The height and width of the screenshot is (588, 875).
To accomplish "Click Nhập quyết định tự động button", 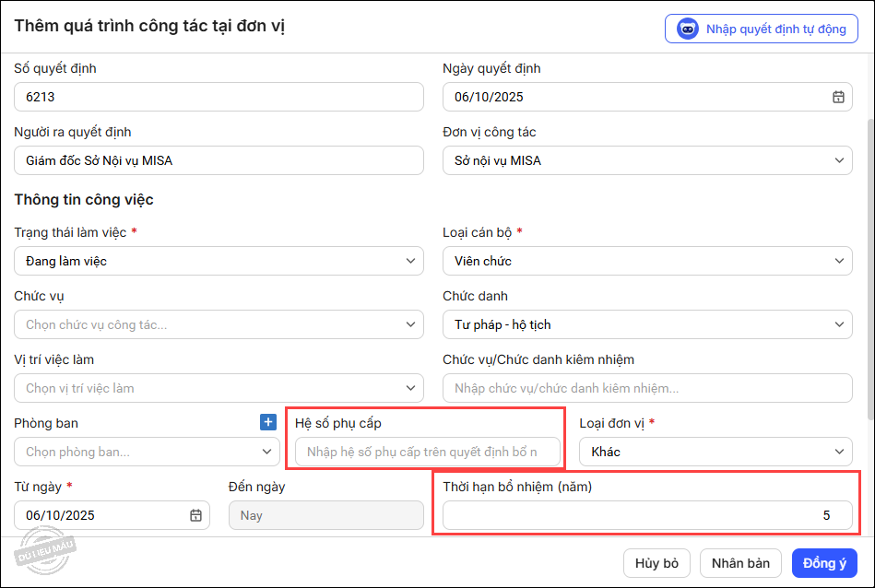I will click(762, 29).
